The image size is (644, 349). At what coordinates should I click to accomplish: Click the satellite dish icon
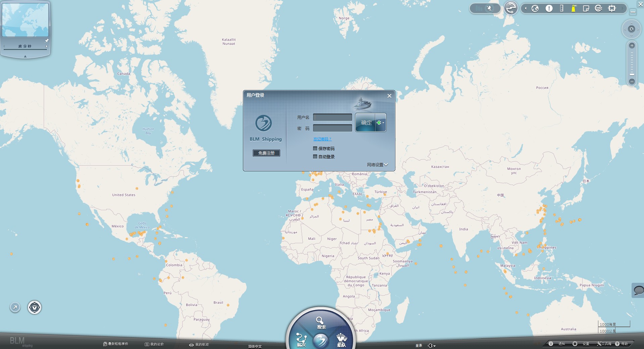pyautogui.click(x=490, y=8)
